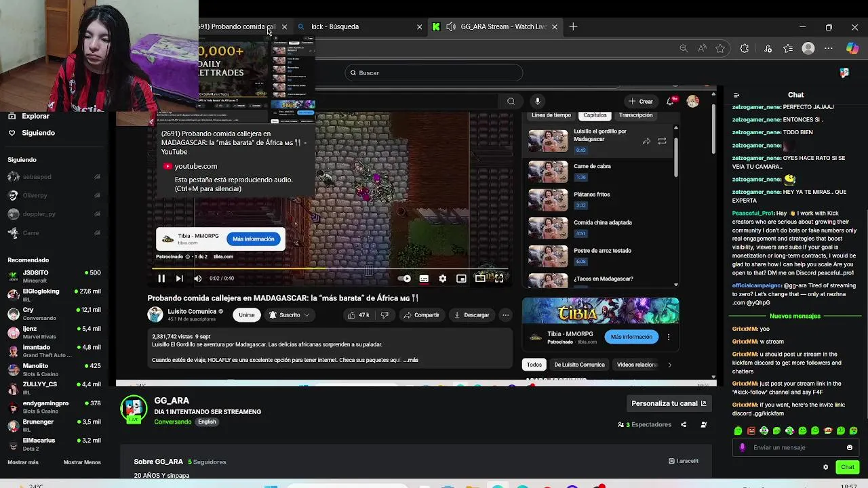Open the video's more actions menu

505,315
